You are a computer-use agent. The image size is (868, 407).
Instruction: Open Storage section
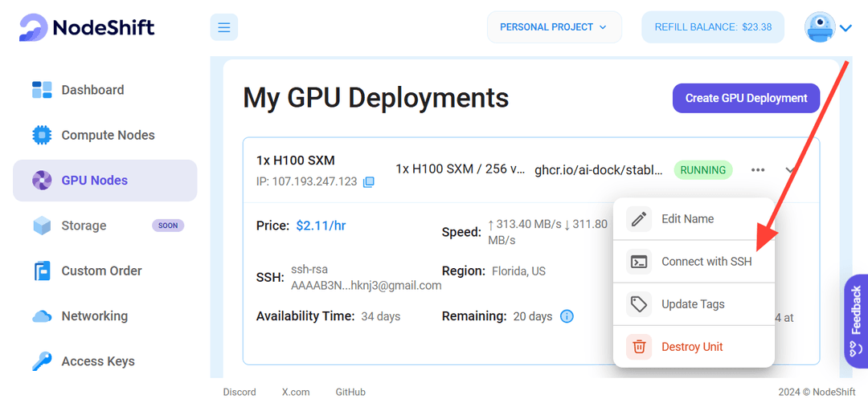pos(105,226)
